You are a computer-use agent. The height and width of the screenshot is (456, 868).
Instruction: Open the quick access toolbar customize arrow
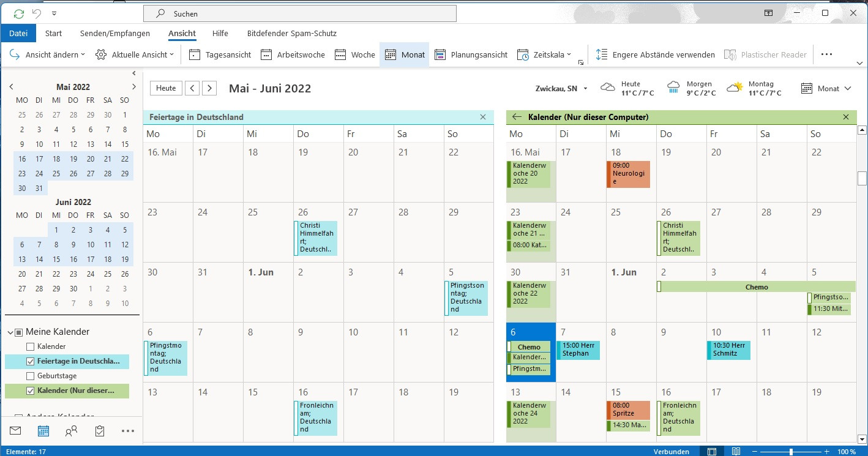pyautogui.click(x=54, y=13)
